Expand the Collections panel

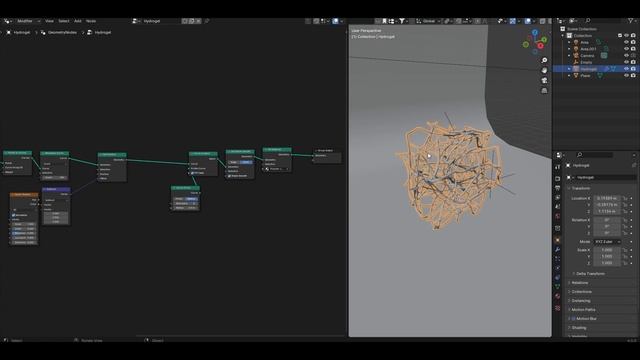click(x=581, y=291)
